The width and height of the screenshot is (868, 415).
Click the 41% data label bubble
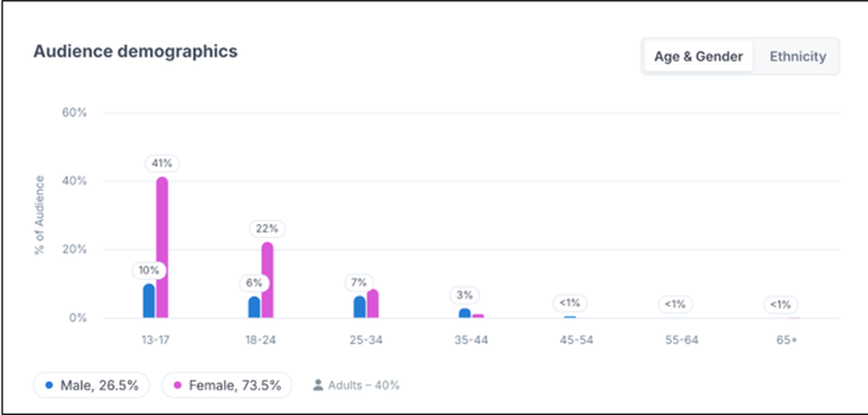click(162, 164)
